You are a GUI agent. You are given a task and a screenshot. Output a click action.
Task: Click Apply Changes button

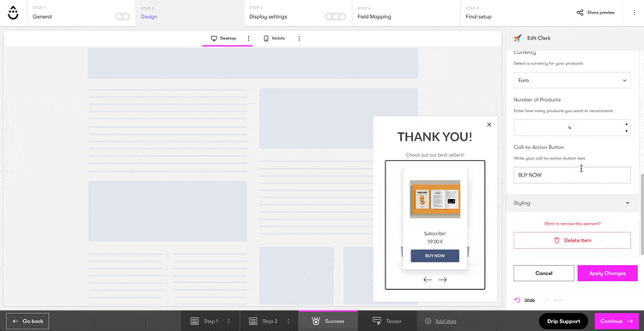(x=607, y=274)
